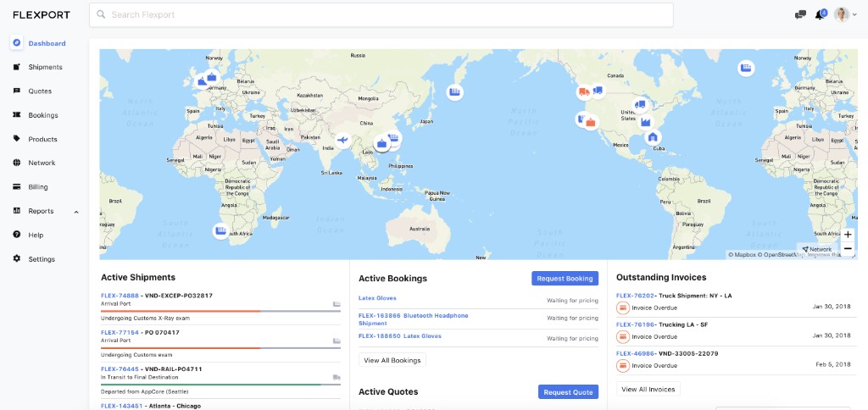The width and height of the screenshot is (868, 410).
Task: Click overdue icon for FLEX-76202 invoice
Action: (x=622, y=307)
